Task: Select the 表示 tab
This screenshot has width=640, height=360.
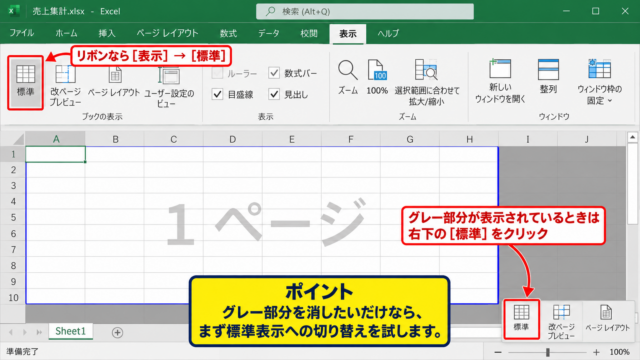Action: coord(348,34)
